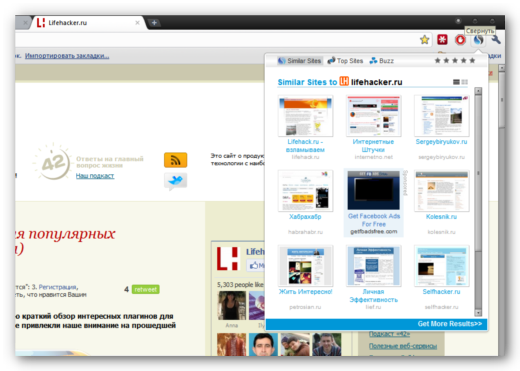Click the Интернетные Штучки link text
Image resolution: width=520 pixels, height=371 pixels.
tap(373, 146)
